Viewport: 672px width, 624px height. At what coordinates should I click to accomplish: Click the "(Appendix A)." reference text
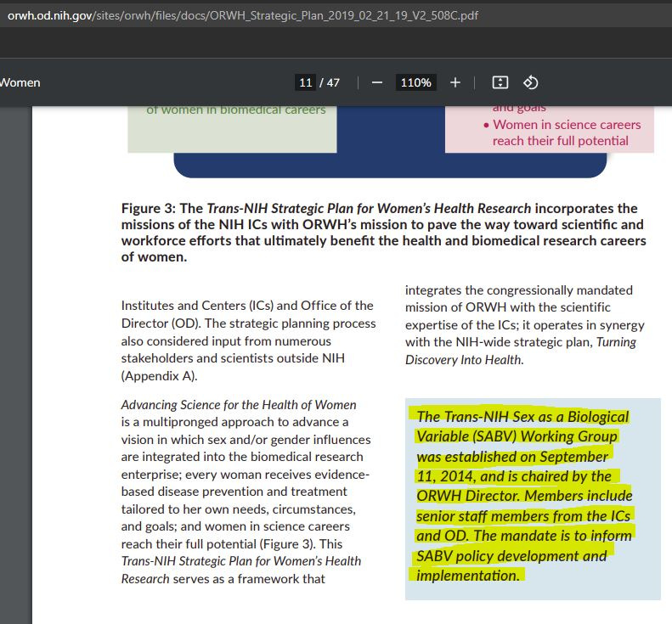[x=160, y=376]
